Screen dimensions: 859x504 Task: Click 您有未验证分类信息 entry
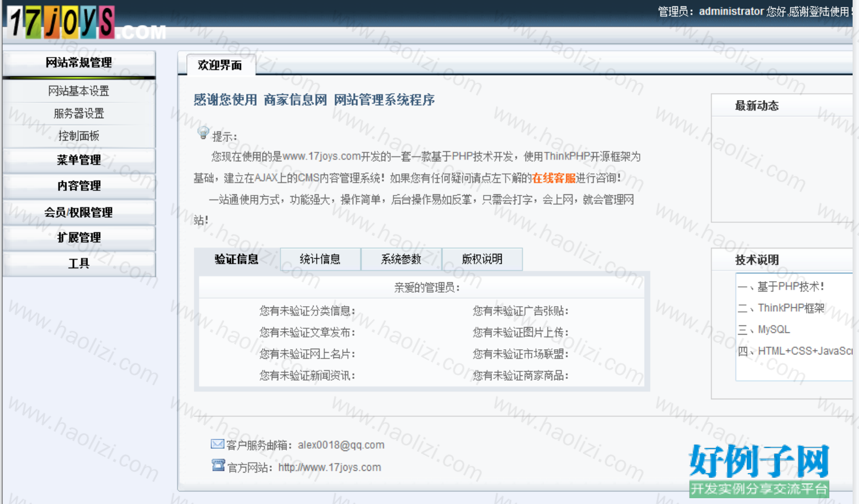(307, 311)
